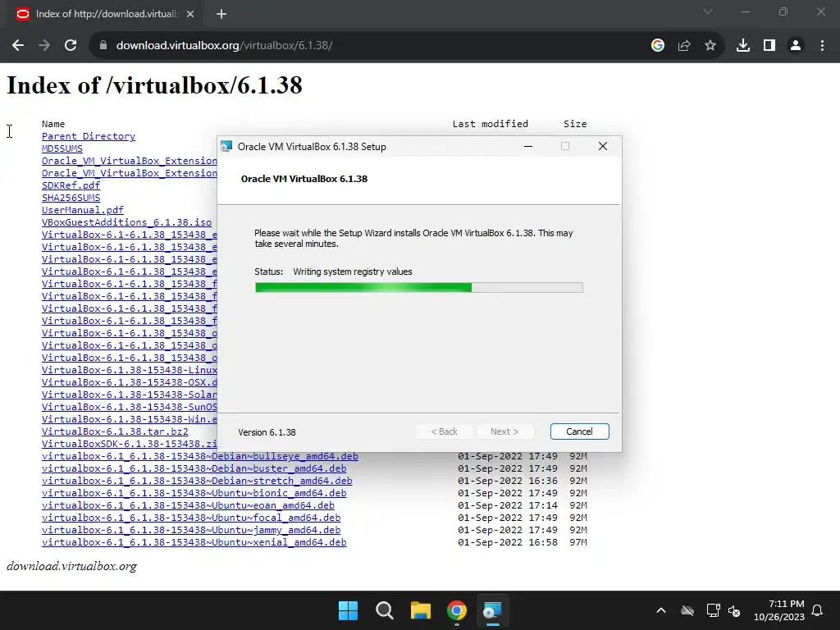The image size is (840, 630).
Task: Open the taskbar Search icon
Action: point(385,610)
